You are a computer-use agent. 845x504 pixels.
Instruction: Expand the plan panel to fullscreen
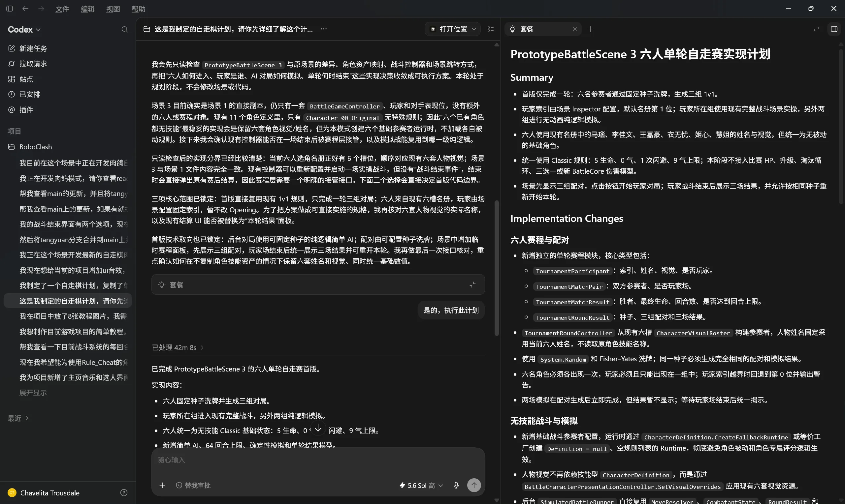(816, 29)
